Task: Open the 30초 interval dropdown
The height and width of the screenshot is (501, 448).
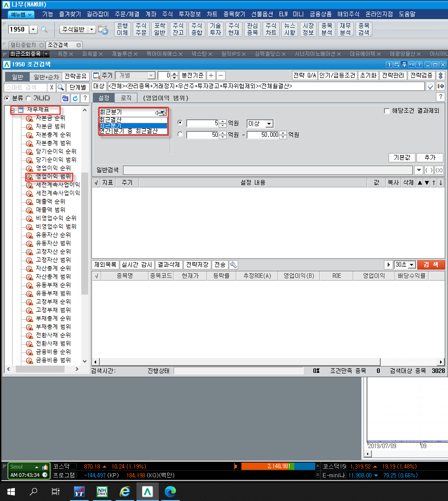Action: pos(411,265)
